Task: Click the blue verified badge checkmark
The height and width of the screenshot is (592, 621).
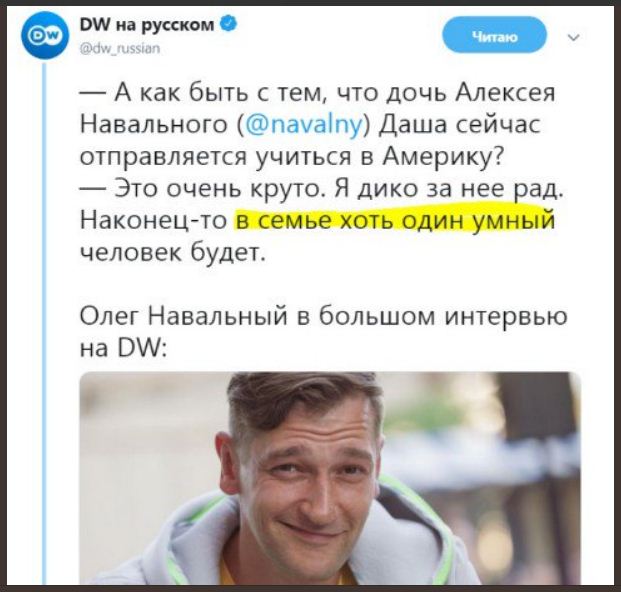Action: point(229,25)
